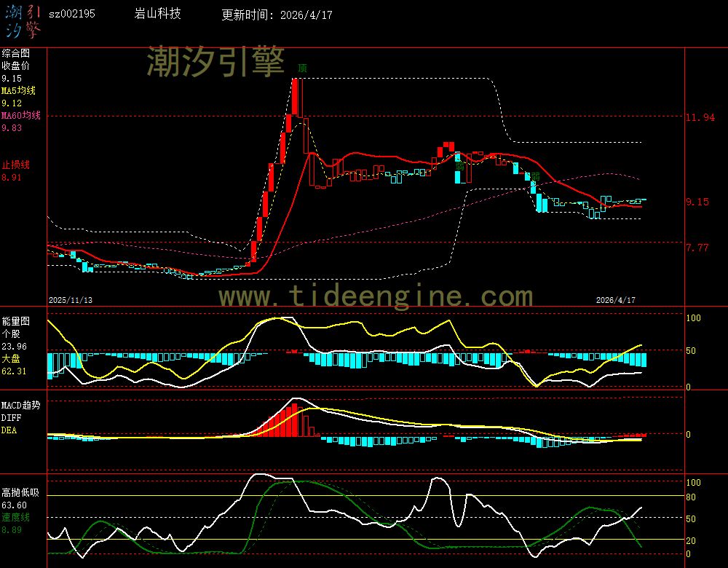Click the 潮汐引擎 logo in top-left corner
Viewport: 728px width, 568px height.
22,20
